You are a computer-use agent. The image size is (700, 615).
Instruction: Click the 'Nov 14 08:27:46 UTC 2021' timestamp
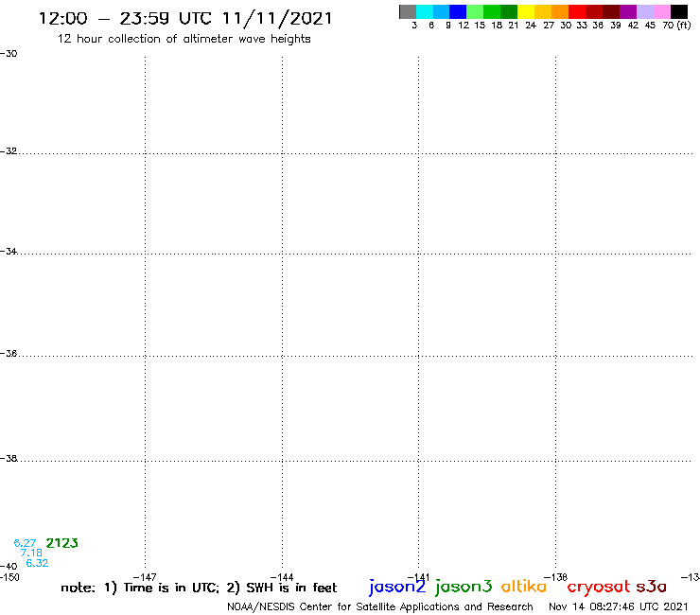[x=619, y=606]
